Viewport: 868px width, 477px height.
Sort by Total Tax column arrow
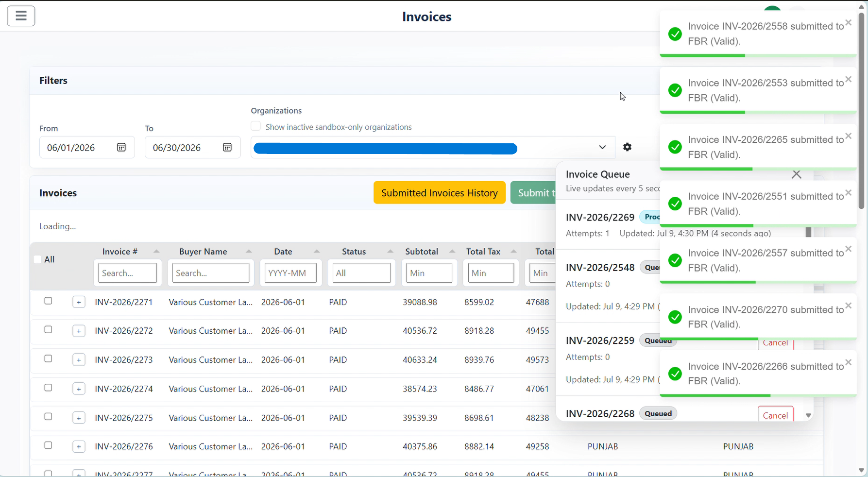coord(513,251)
